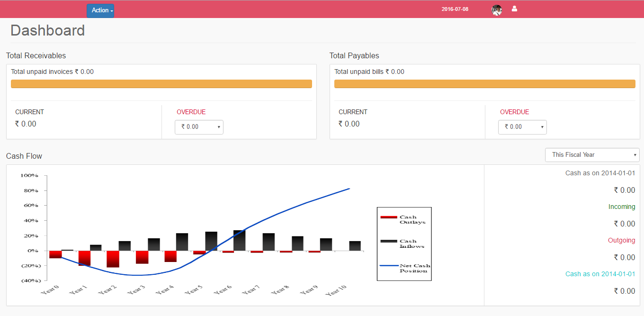
Task: Click the user account person icon
Action: (x=515, y=9)
